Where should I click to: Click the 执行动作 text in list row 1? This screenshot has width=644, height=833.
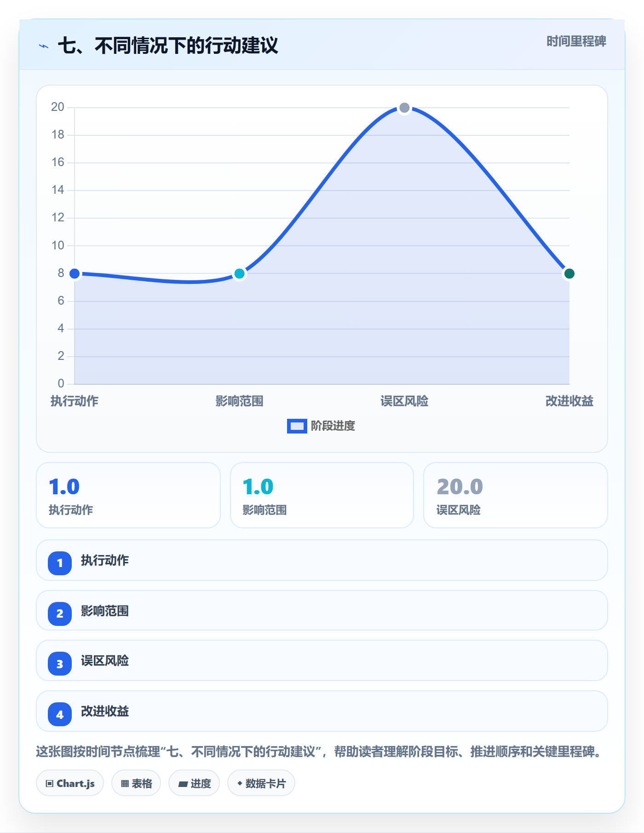[x=105, y=561]
